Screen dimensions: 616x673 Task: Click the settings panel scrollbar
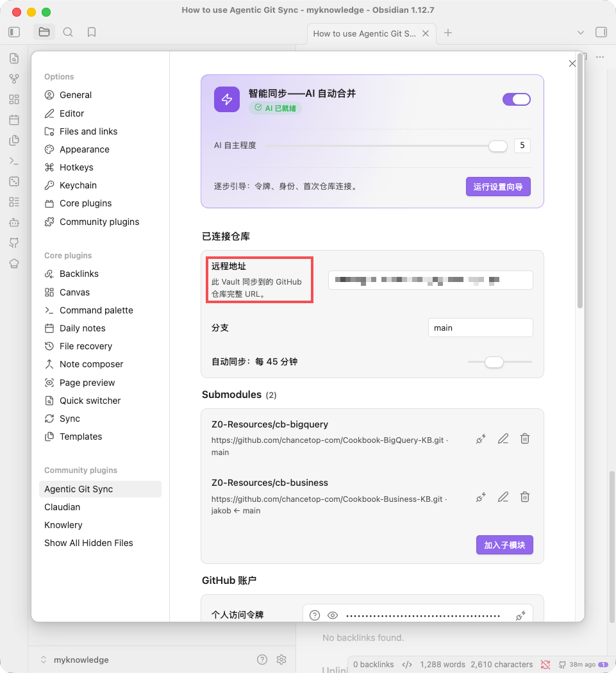pyautogui.click(x=580, y=180)
